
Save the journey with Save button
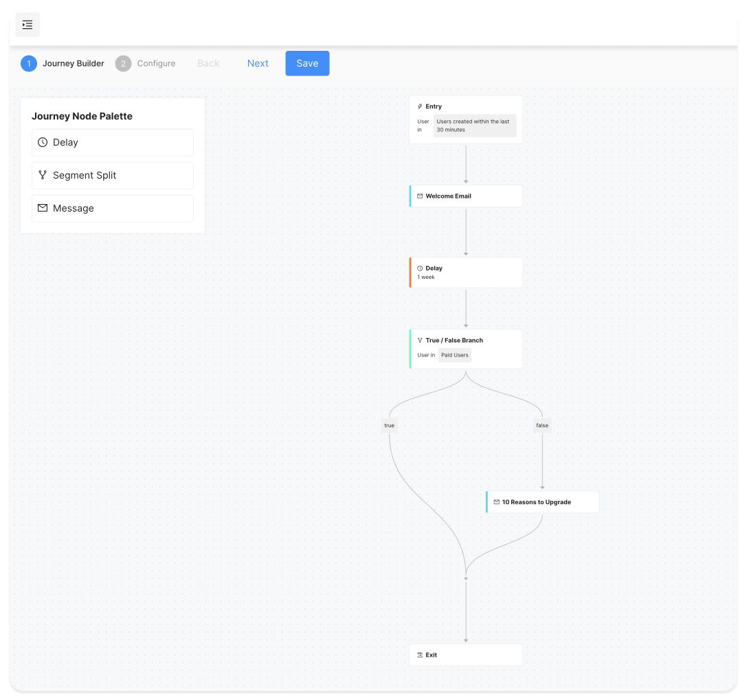(307, 63)
